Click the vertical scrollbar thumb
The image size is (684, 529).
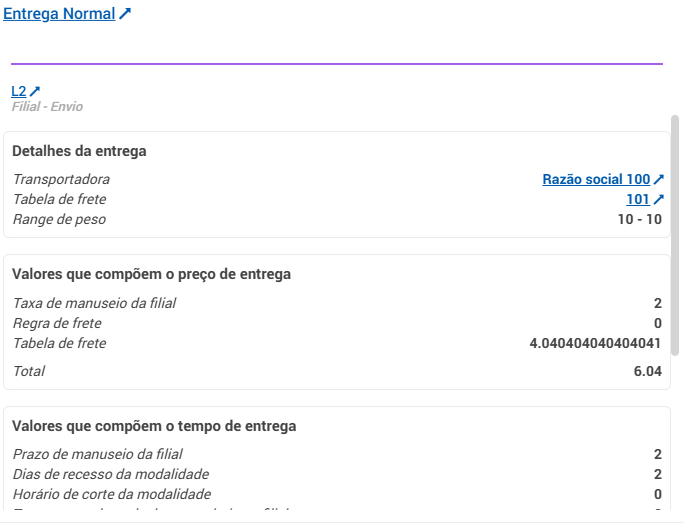[675, 235]
